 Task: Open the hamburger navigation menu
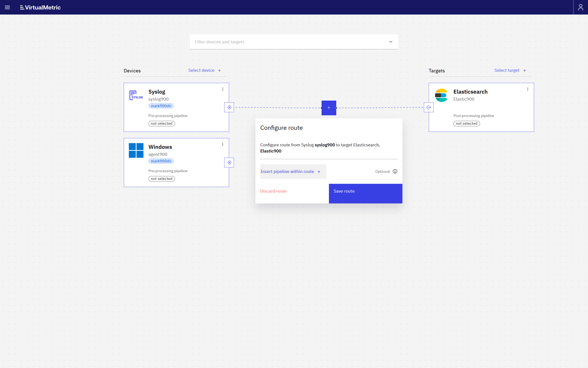pos(7,7)
